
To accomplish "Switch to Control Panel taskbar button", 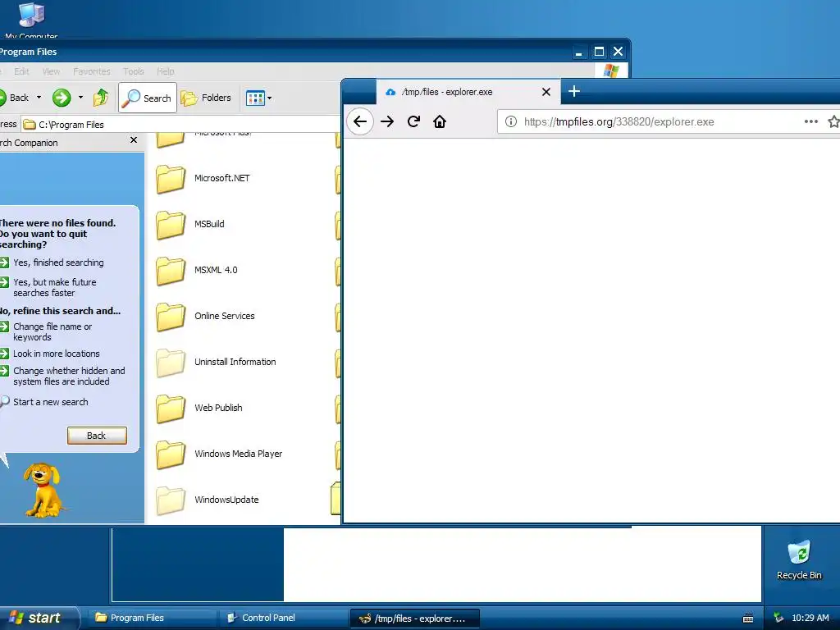I will click(x=284, y=618).
